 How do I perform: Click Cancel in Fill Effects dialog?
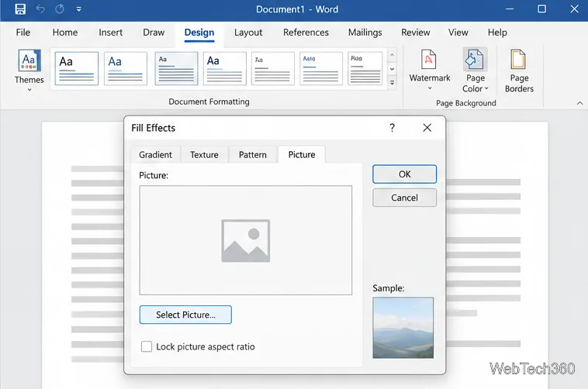point(404,198)
